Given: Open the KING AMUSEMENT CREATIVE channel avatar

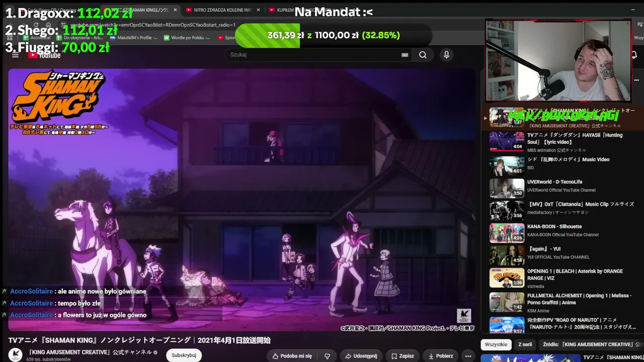Looking at the screenshot, I should pos(15,355).
